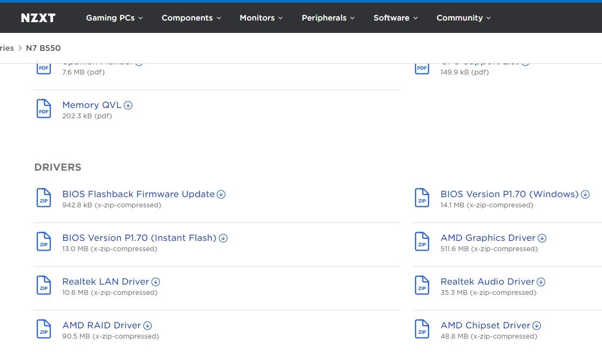Open the BIOS Version P1.70 (Windows) link
Viewport: 602px width, 364px height.
[510, 194]
